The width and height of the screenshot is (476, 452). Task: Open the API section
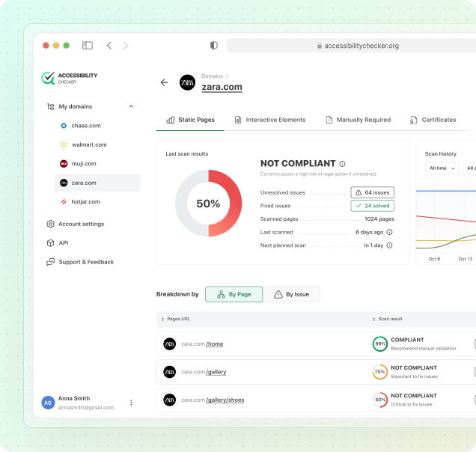coord(58,243)
